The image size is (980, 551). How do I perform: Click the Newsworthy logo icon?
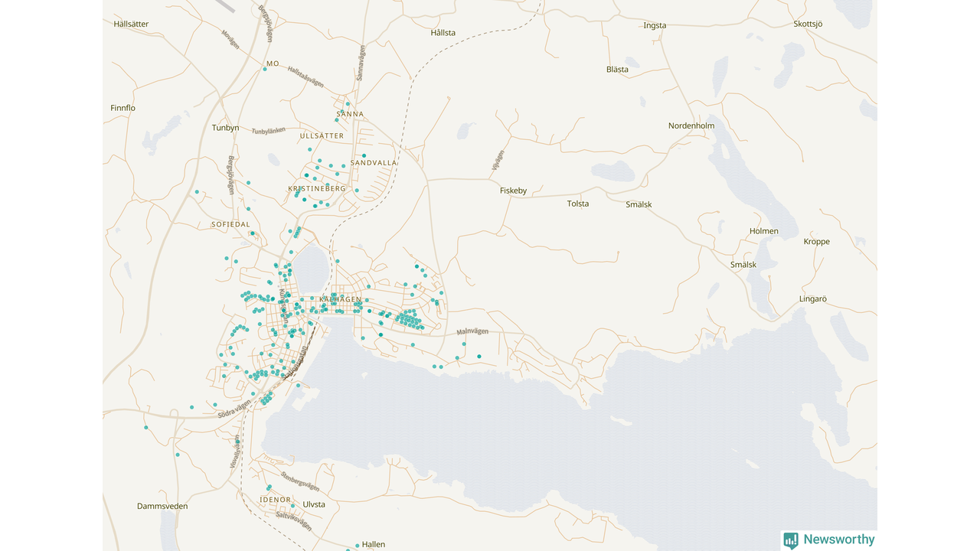[x=791, y=540]
